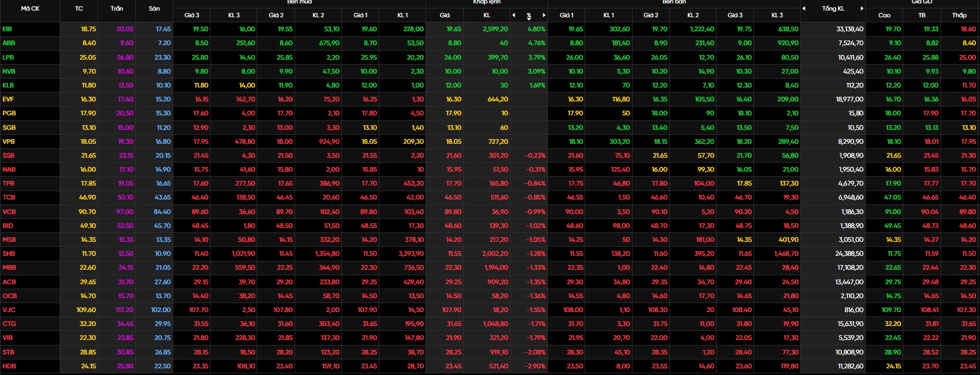Screen dimensions: 980x375
Task: Open the BID stock symbol
Action: coord(7,226)
